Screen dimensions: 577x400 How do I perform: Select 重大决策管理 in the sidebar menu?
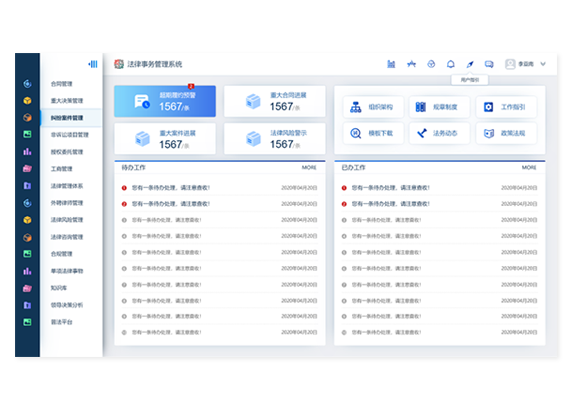[67, 101]
